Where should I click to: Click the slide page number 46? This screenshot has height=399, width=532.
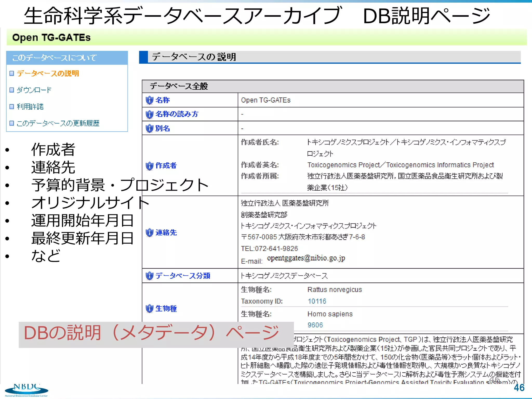(519, 388)
